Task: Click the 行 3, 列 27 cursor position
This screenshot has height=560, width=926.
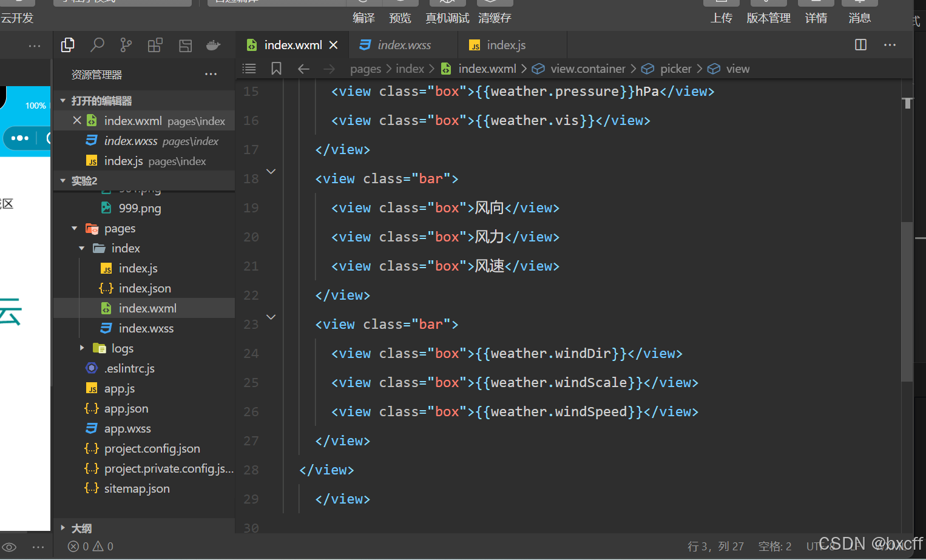Action: (715, 547)
